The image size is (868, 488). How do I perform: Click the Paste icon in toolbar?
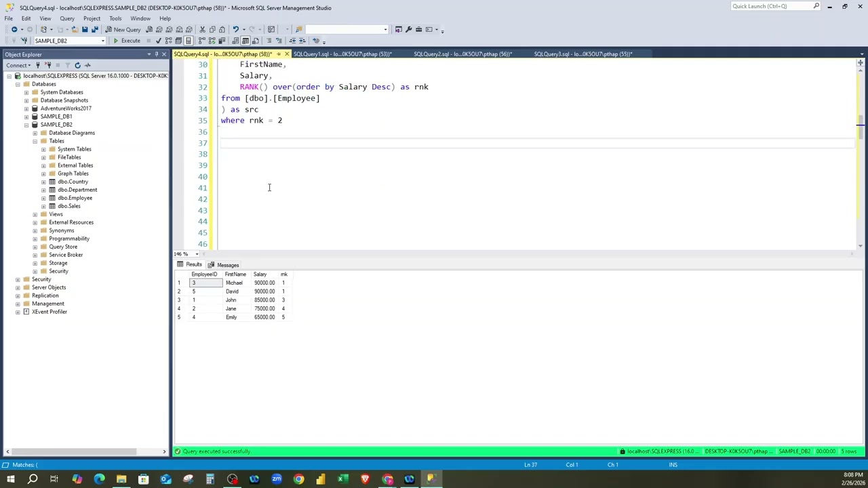[222, 29]
